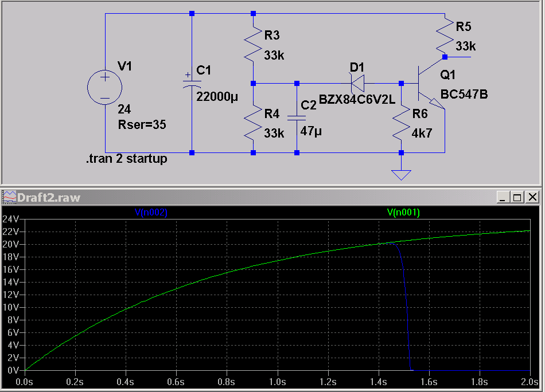Minimize the Draft2.raw waveform window

502,197
